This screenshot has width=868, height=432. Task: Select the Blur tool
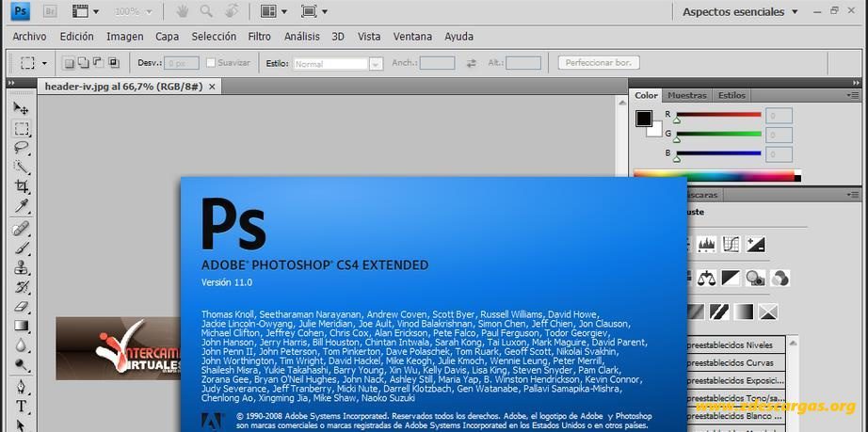pos(21,345)
